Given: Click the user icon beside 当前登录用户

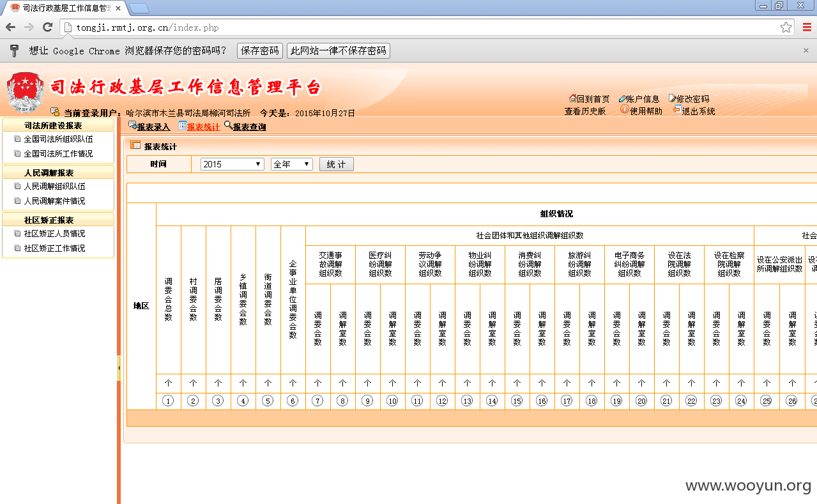Looking at the screenshot, I should point(55,111).
